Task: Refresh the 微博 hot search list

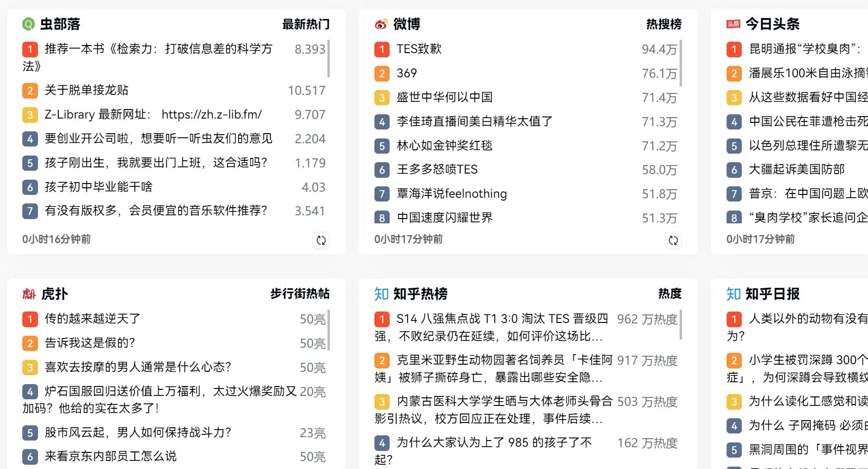Action: (673, 240)
